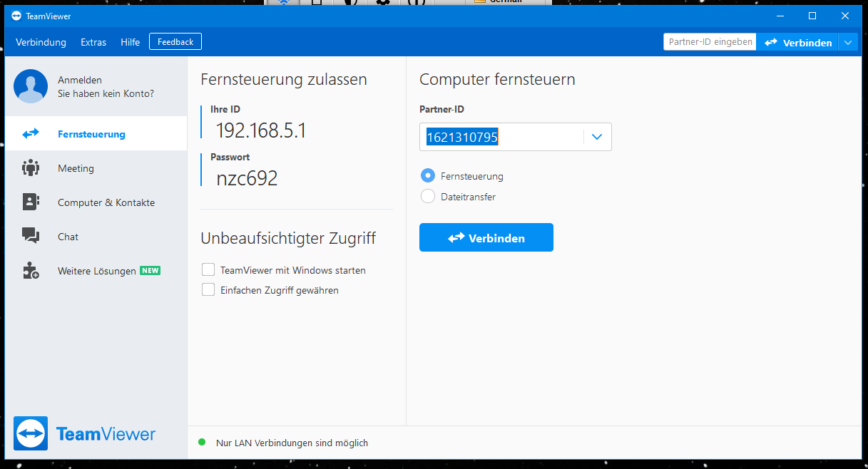Viewport: 868px width, 469px height.
Task: Click the top-right Verbinden button
Action: point(797,43)
